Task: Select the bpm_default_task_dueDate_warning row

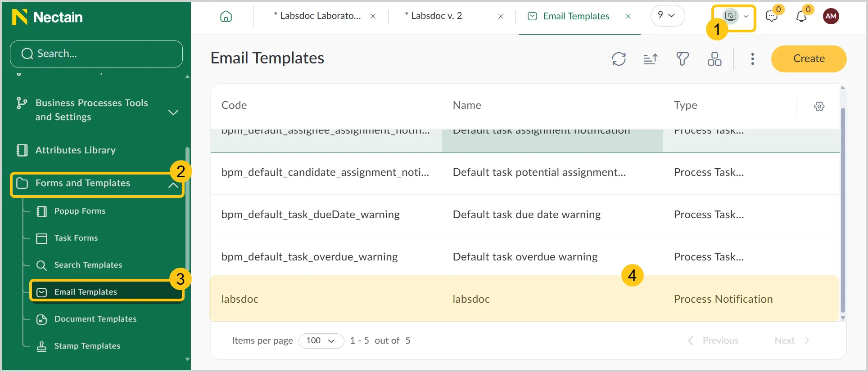Action: coord(525,216)
